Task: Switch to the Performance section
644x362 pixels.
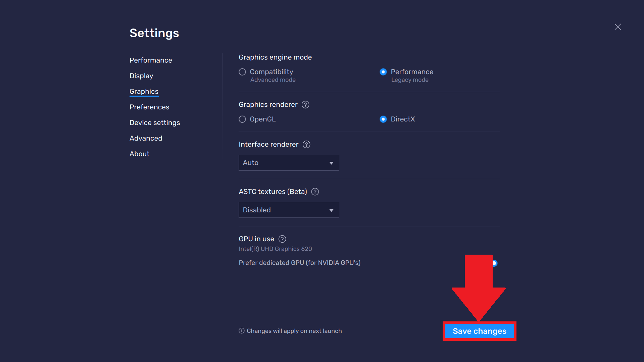Action: [151, 60]
